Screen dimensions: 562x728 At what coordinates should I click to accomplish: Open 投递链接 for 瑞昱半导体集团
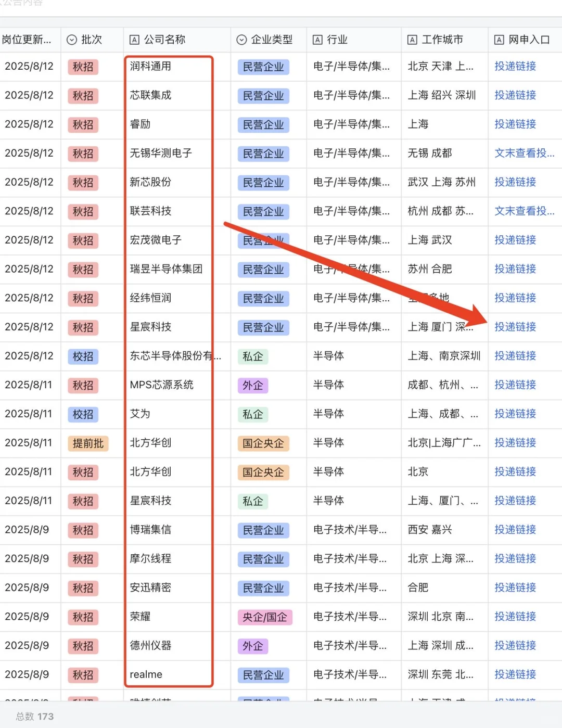tap(515, 269)
